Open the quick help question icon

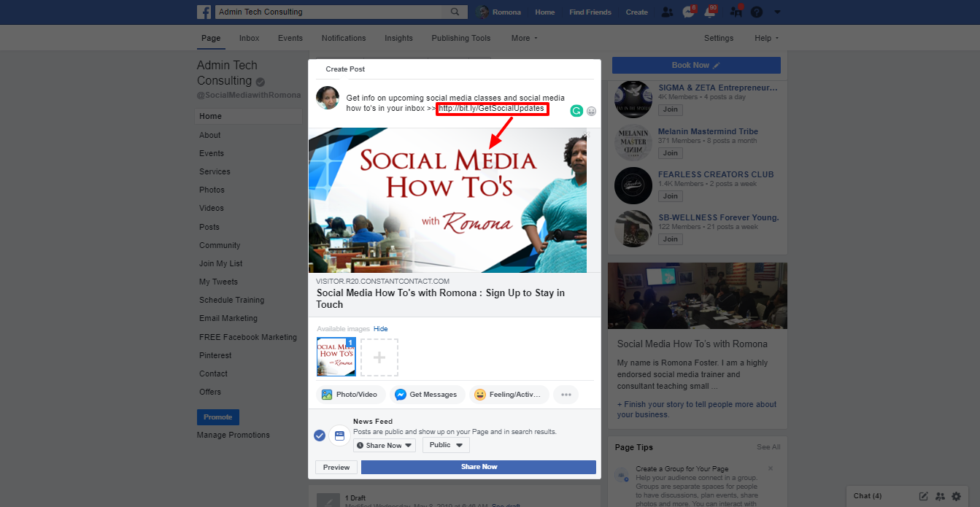757,12
